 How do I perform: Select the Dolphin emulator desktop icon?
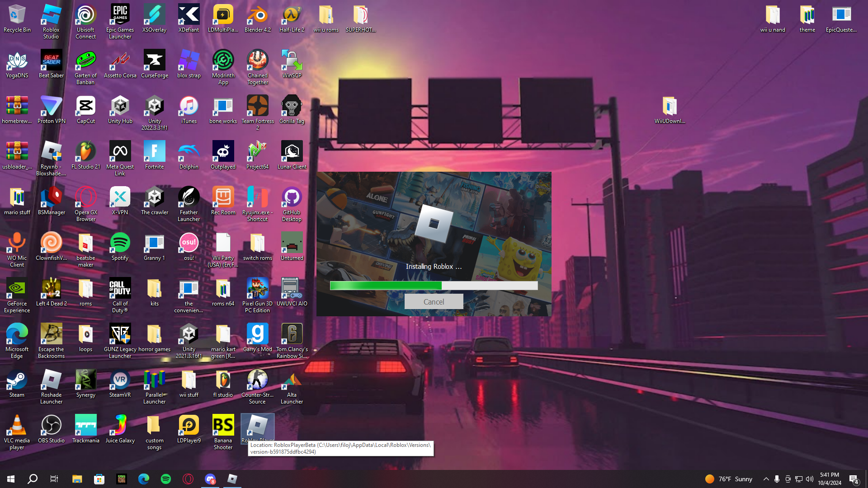tap(189, 156)
